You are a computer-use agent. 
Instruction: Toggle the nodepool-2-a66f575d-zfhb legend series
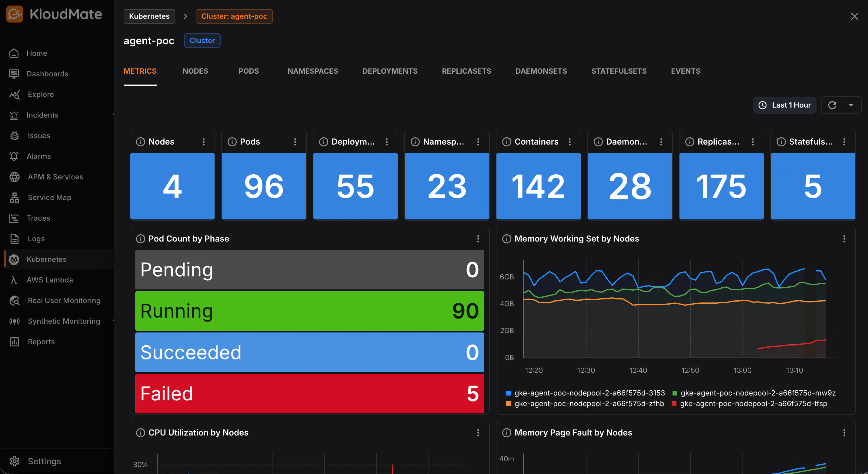(x=585, y=404)
